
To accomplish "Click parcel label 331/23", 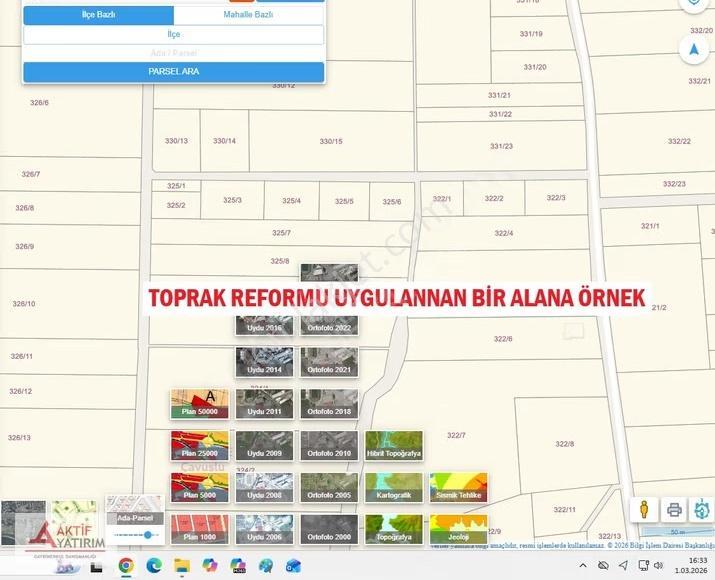I will point(502,146).
